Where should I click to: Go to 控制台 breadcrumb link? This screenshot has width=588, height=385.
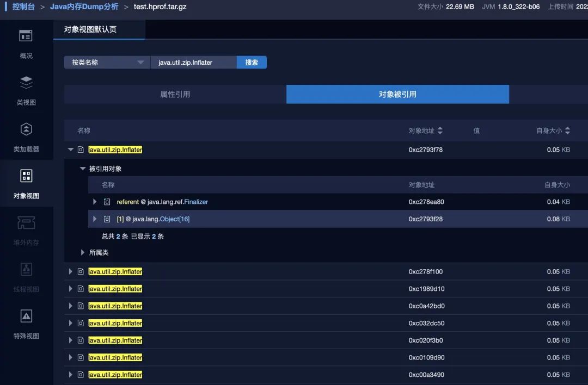(23, 7)
